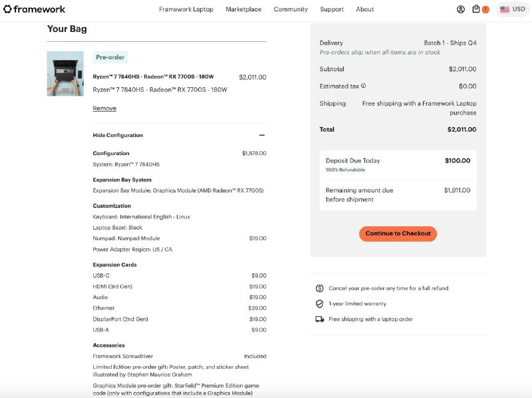Click the Expansion Bay Module line
Image resolution: width=532 pixels, height=398 pixels.
pyautogui.click(x=178, y=190)
